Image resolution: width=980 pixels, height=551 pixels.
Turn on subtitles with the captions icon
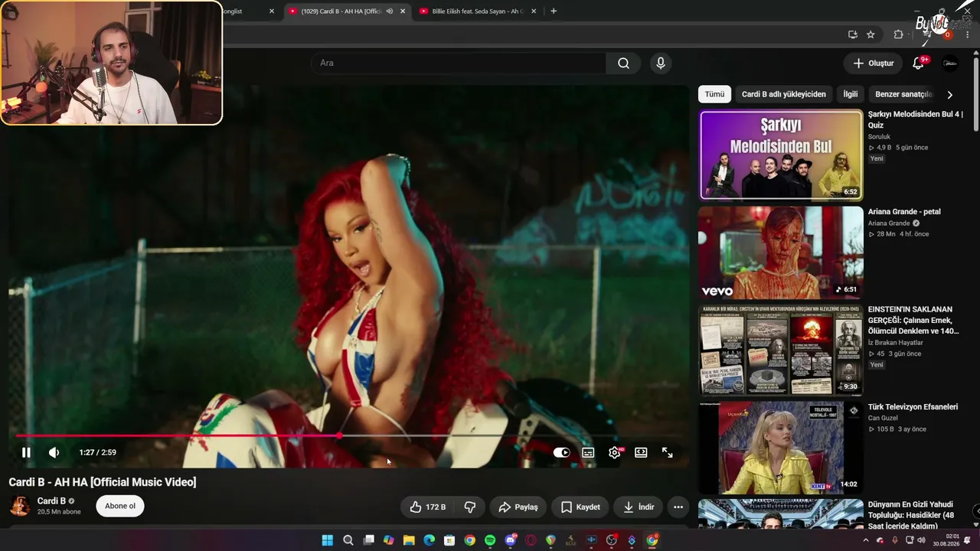pos(588,452)
